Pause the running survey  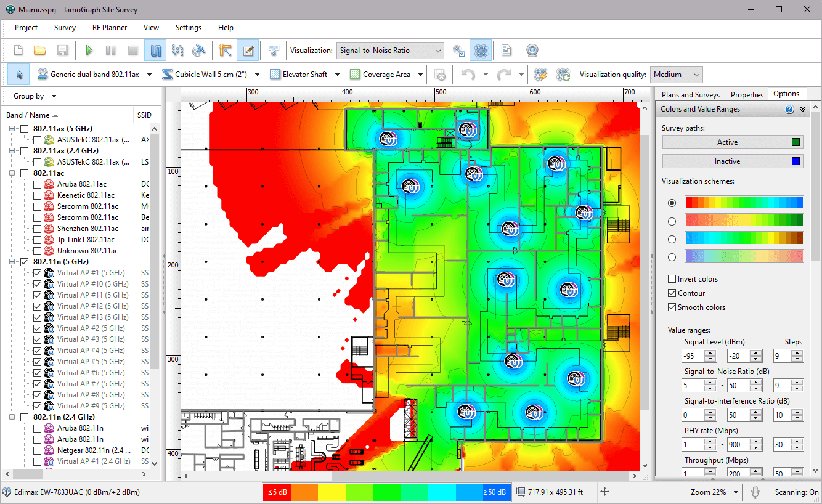[x=110, y=50]
